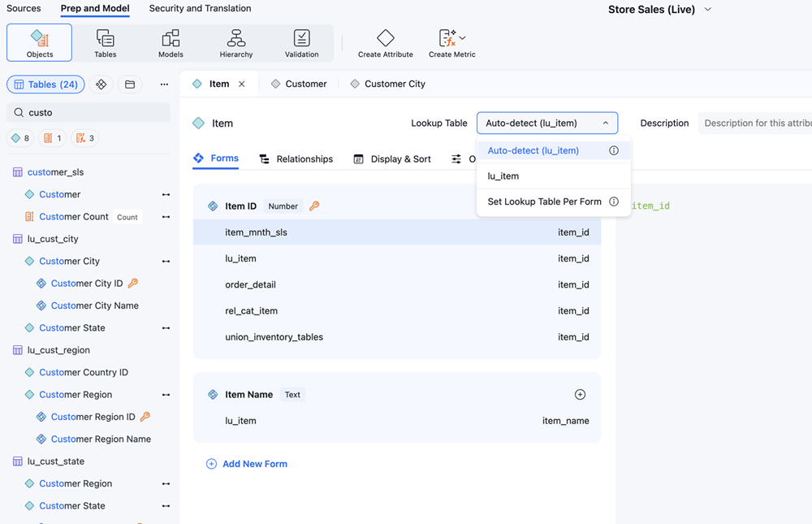Open the Models view
812x524 pixels.
(171, 43)
